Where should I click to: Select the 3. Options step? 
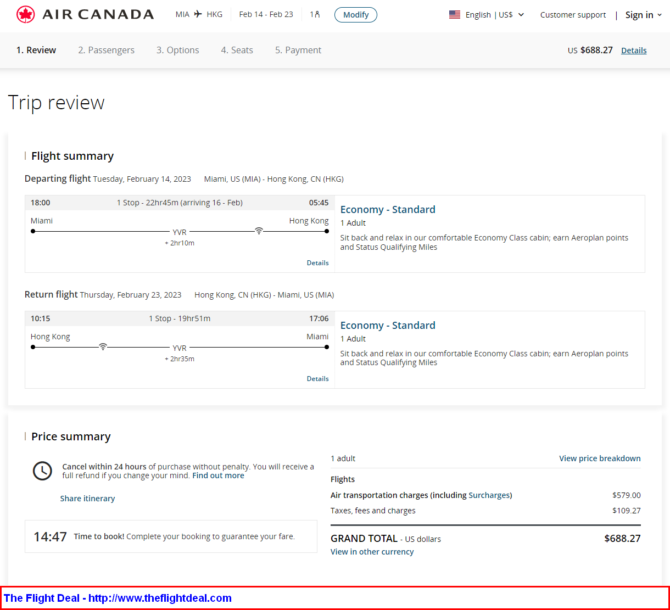[177, 50]
